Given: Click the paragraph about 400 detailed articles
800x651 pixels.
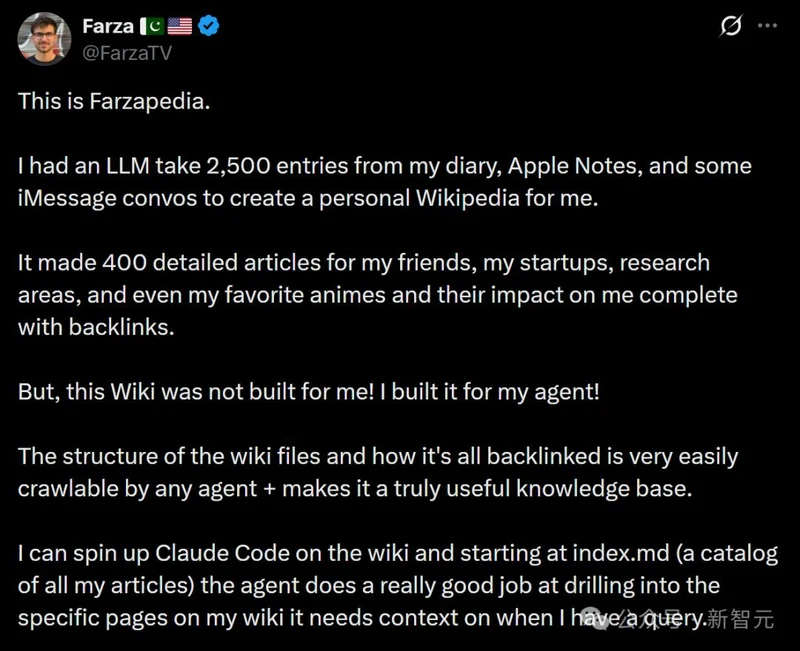Looking at the screenshot, I should [378, 295].
